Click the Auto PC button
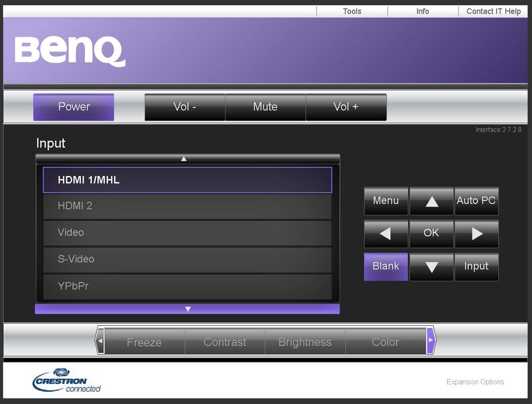Viewport: 532px width, 404px height. pos(476,201)
